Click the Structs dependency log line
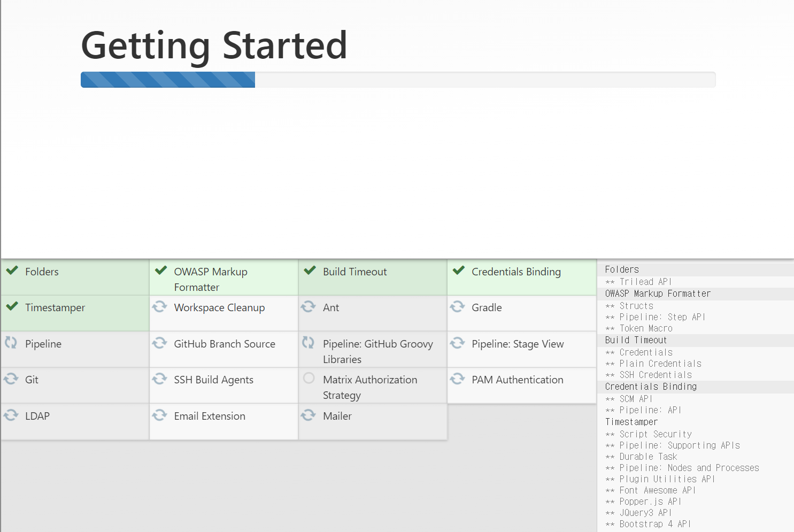 point(629,306)
